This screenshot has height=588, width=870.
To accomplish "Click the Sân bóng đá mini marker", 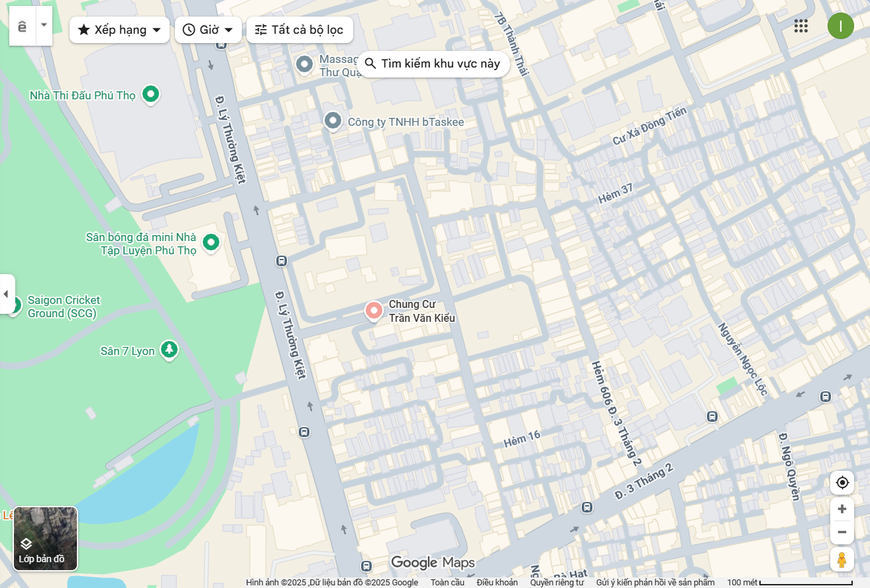I will (211, 243).
